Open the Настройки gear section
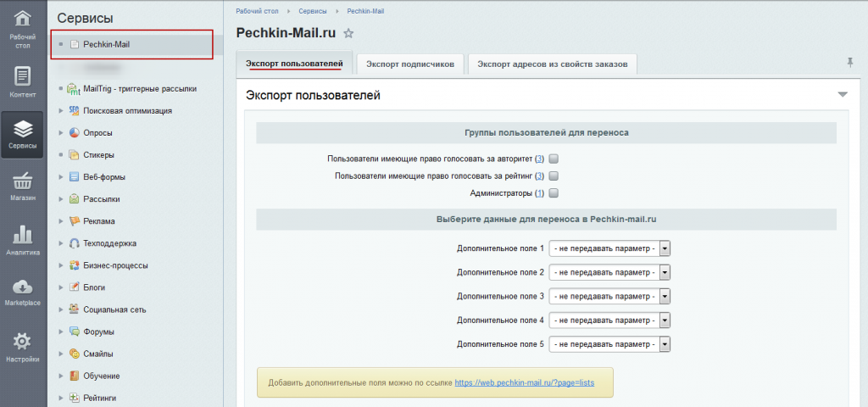Image resolution: width=868 pixels, height=407 pixels. 23,347
